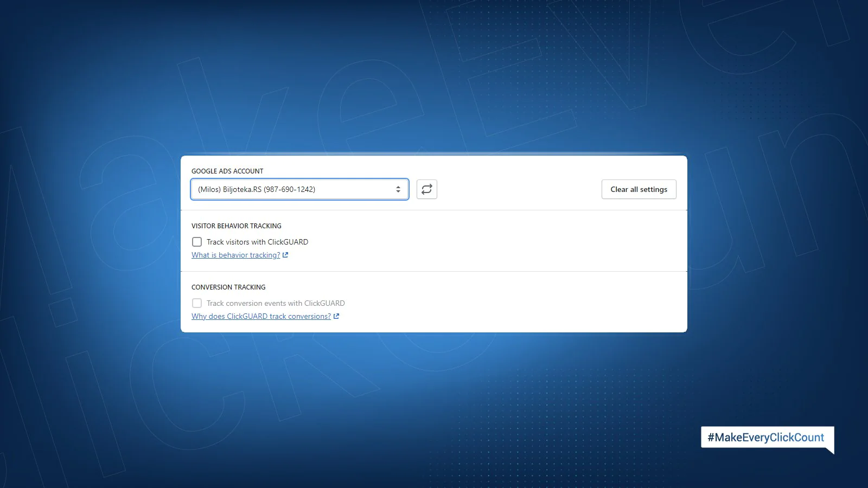Click the CONVERSION TRACKING heading
868x488 pixels.
point(228,287)
